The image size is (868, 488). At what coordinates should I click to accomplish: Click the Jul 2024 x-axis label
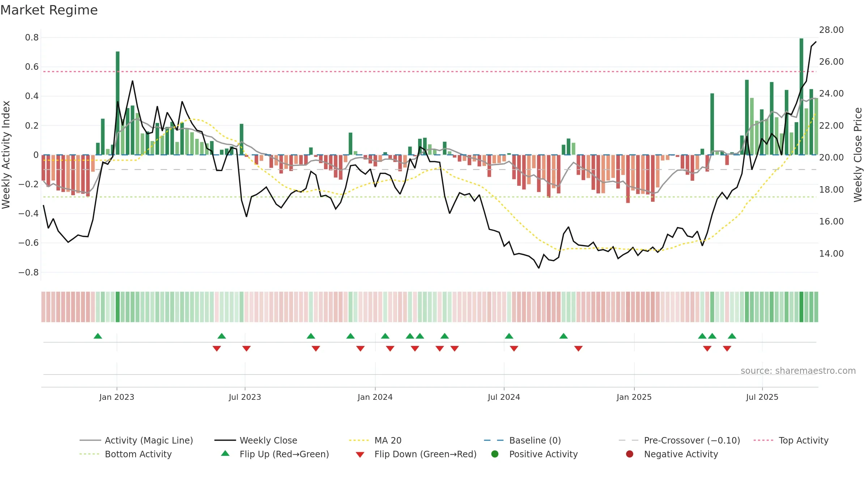(x=504, y=397)
